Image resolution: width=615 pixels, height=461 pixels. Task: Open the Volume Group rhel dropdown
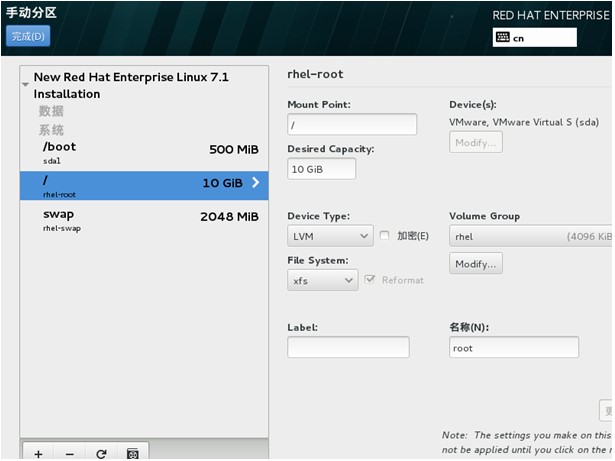tap(530, 237)
